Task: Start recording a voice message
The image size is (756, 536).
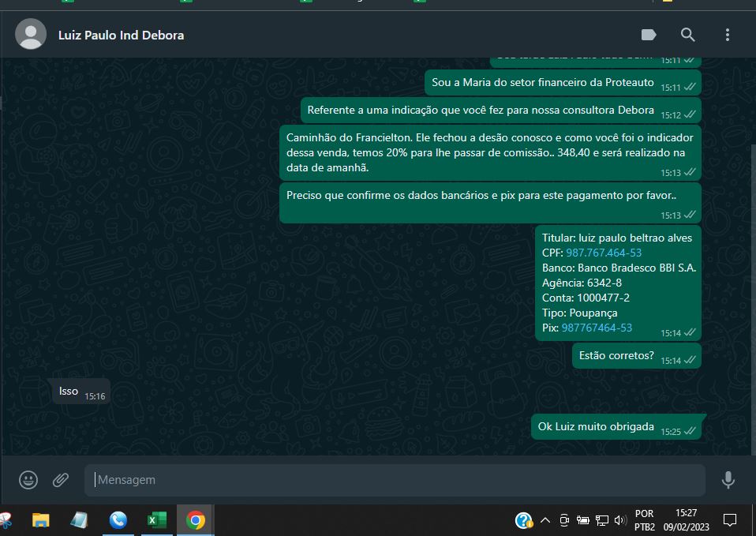Action: pos(728,480)
